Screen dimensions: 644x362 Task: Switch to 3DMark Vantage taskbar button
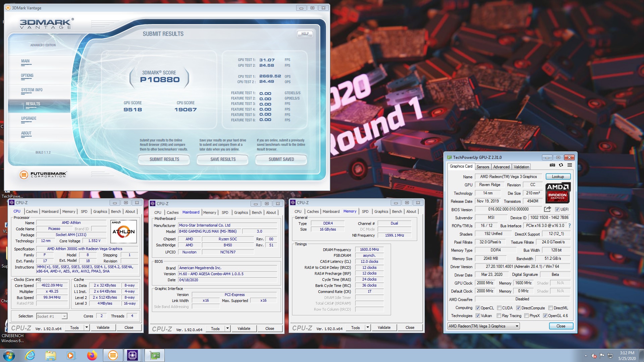click(113, 355)
